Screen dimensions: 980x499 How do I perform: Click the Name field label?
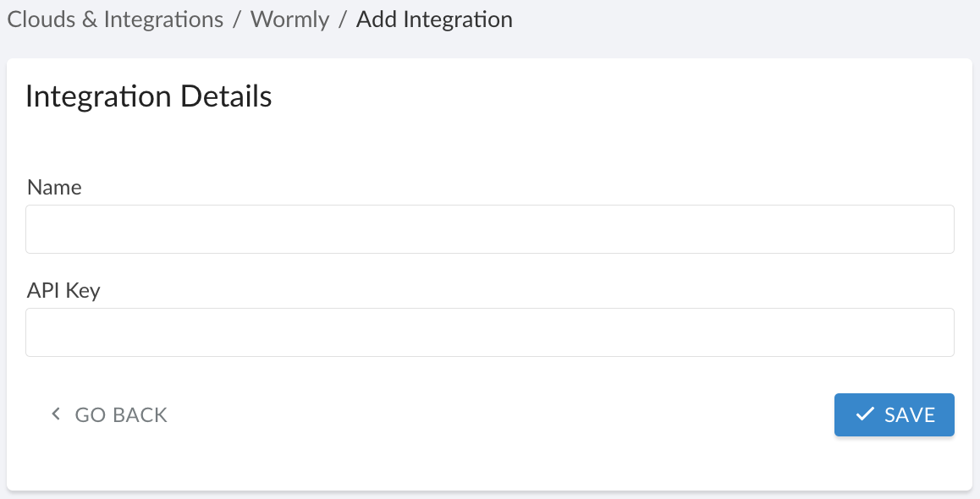54,187
